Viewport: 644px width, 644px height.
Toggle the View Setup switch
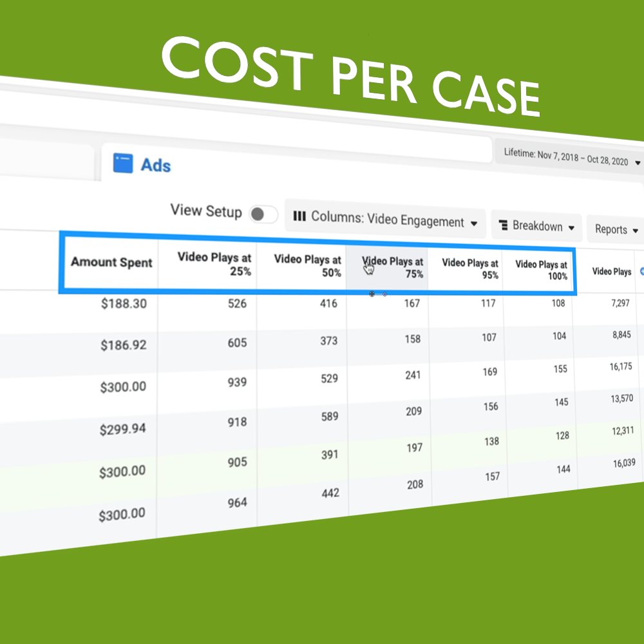[x=263, y=214]
